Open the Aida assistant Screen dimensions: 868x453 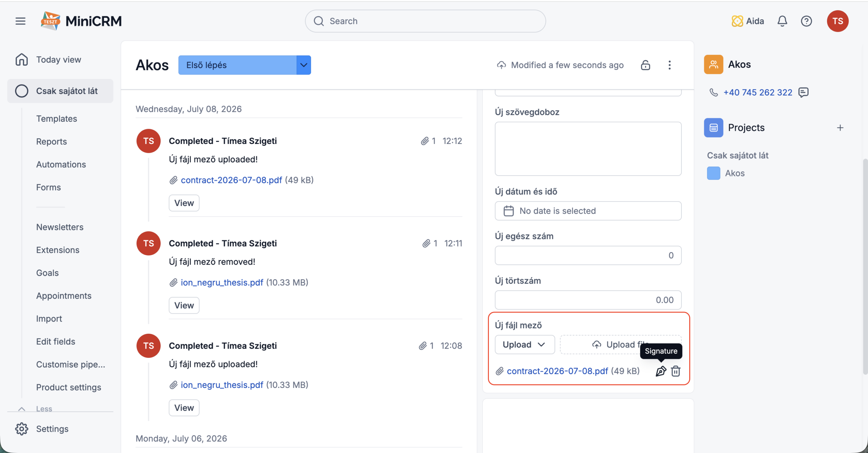[x=748, y=21]
